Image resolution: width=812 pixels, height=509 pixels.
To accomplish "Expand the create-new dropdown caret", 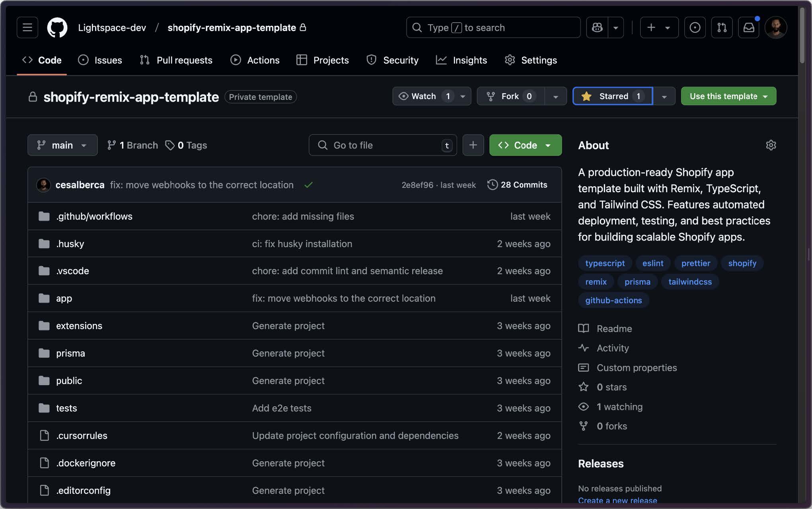I will [668, 27].
